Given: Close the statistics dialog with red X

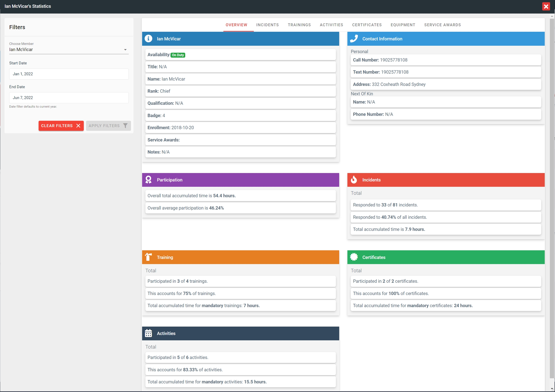Looking at the screenshot, I should coord(546,6).
